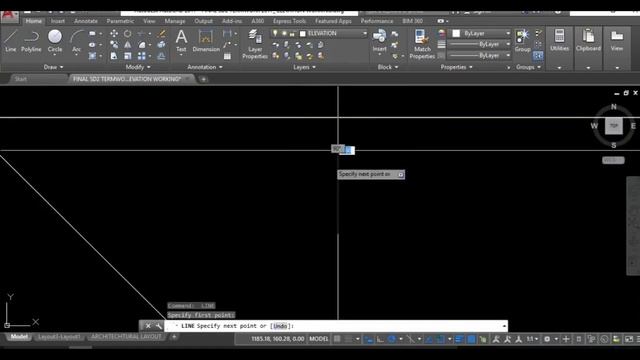640x360 pixels.
Task: Switch to ARCHITECHTURAL LAYOUT tab
Action: click(126, 337)
